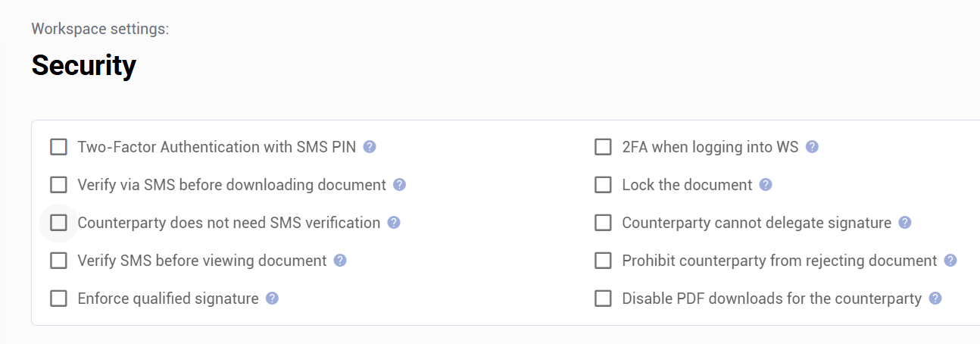Open help icon for Two-Factor Authentication SMS PIN
The image size is (980, 344).
(x=370, y=147)
